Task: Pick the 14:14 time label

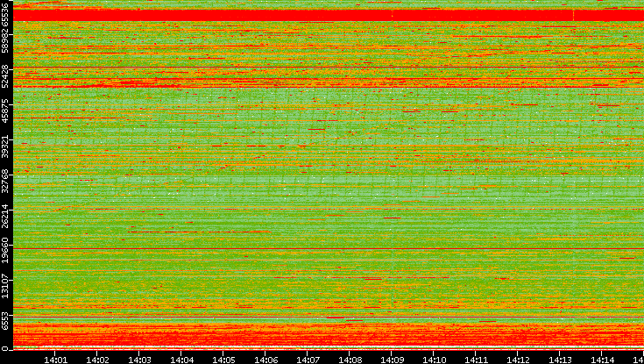Action: [x=602, y=360]
